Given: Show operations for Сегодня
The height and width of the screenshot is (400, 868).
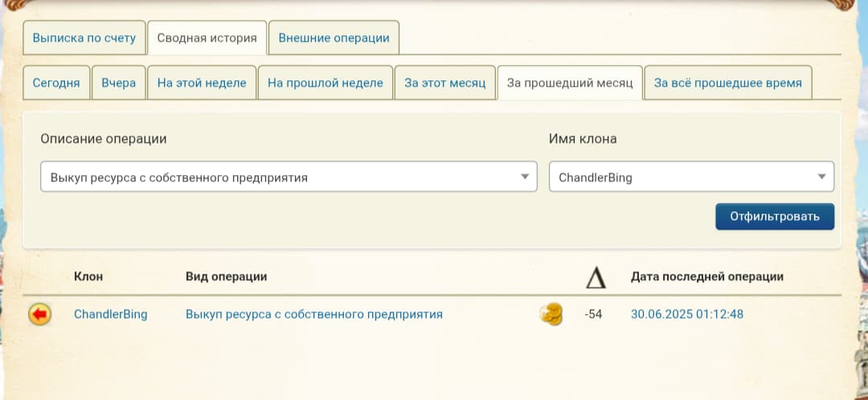Looking at the screenshot, I should 56,83.
